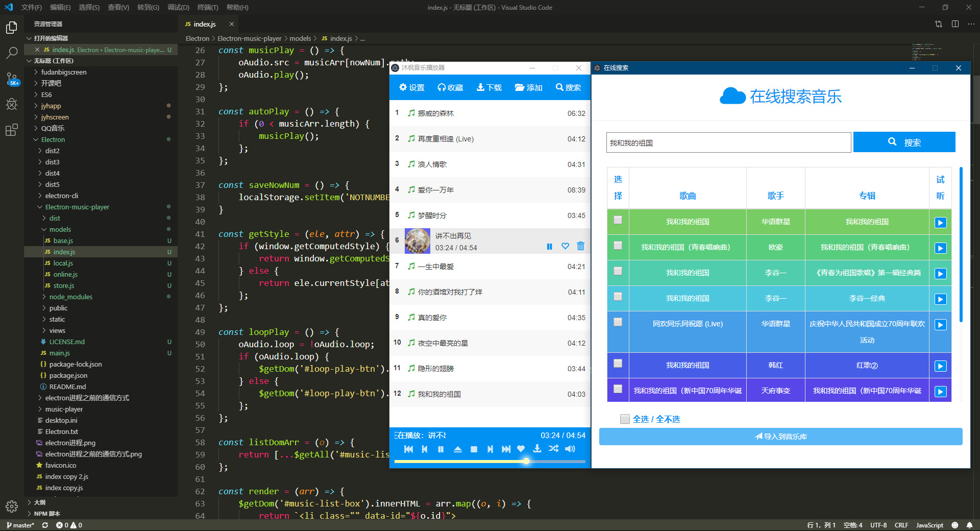Click the split editor icon
980x531 pixels.
tap(955, 24)
